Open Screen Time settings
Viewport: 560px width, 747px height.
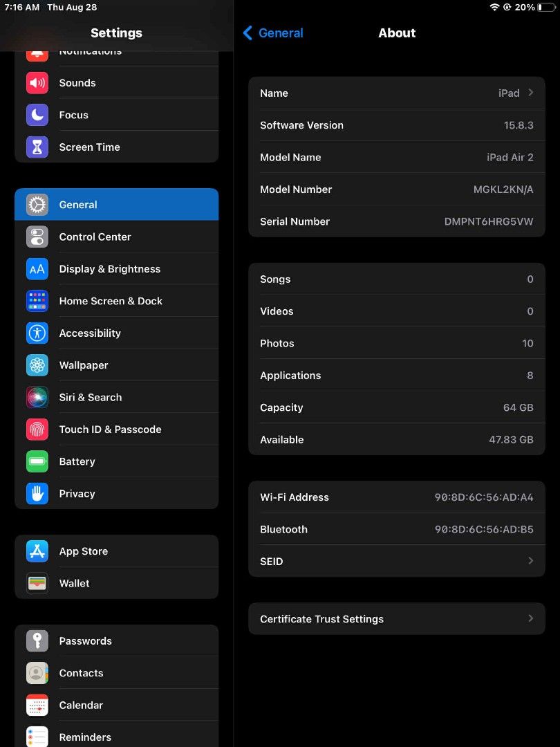(x=117, y=147)
